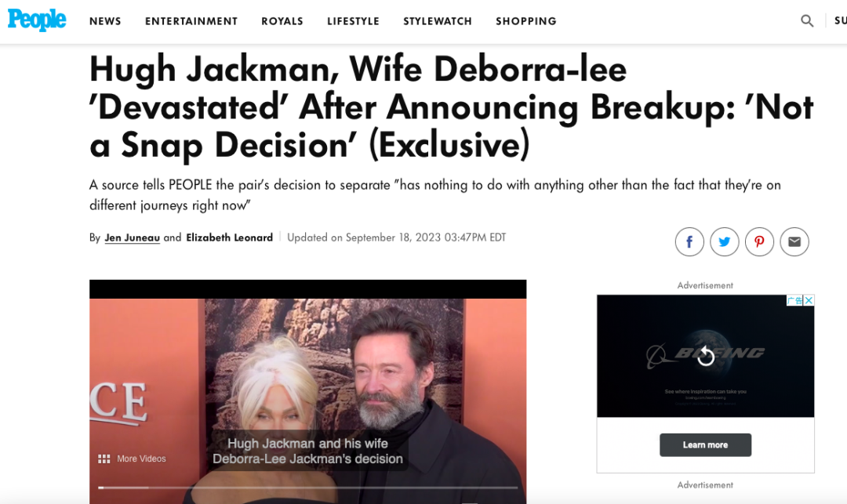This screenshot has height=504, width=847.
Task: Open More Videos grid icon
Action: coord(104,459)
